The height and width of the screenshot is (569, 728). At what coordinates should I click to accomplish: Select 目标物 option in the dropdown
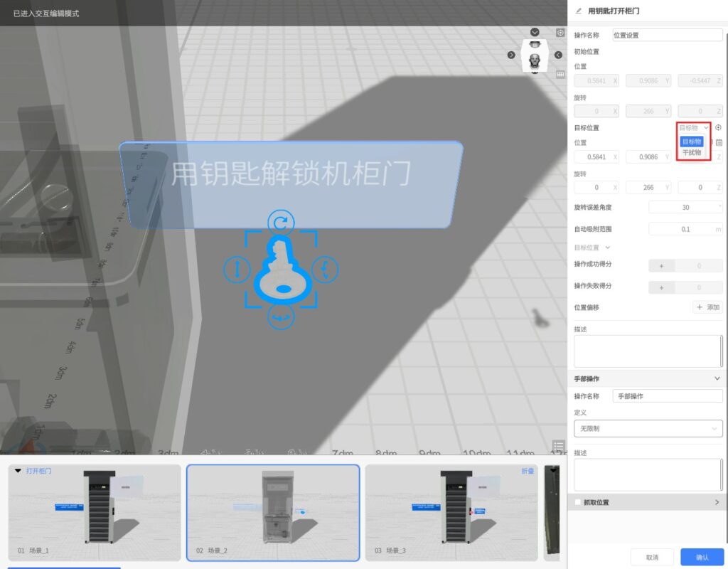click(692, 142)
